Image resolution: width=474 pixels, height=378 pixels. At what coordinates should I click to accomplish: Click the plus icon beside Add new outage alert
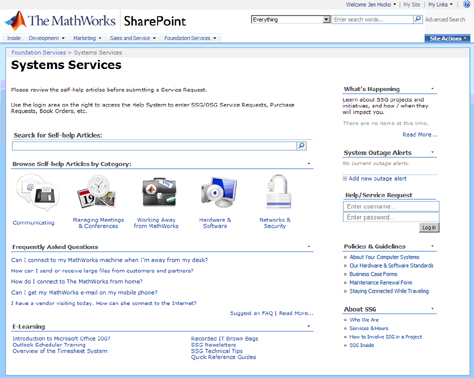pyautogui.click(x=345, y=179)
